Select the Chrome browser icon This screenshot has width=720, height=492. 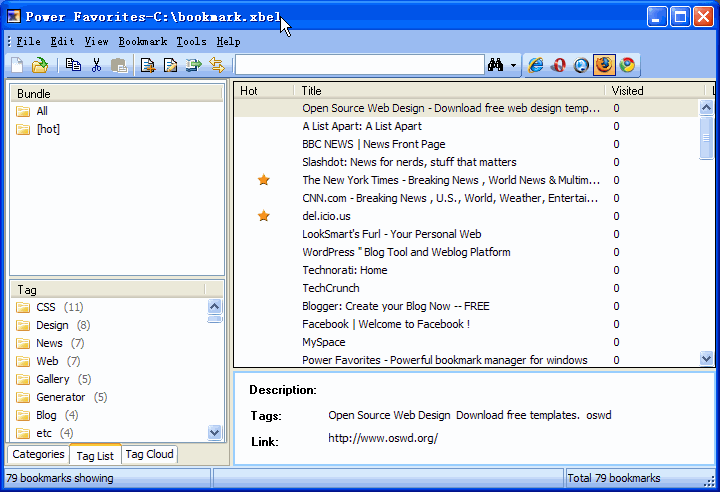pyautogui.click(x=627, y=65)
